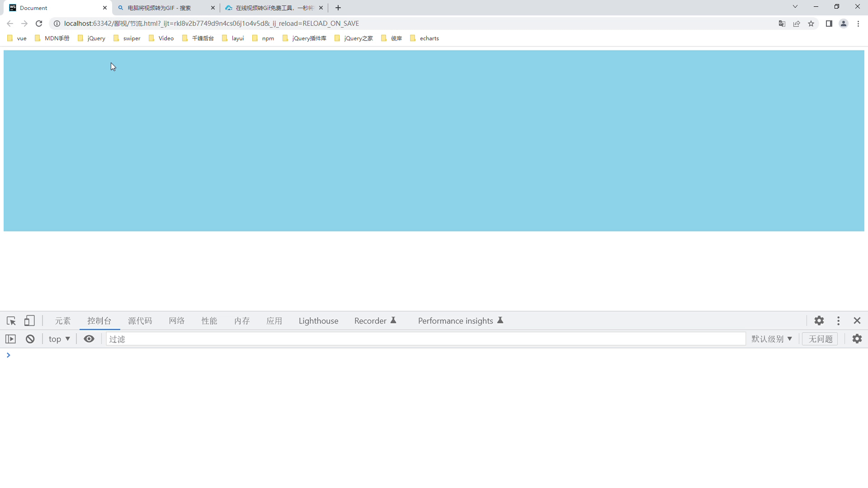Click the translate page icon
Viewport: 868px width, 488px height.
coord(782,23)
